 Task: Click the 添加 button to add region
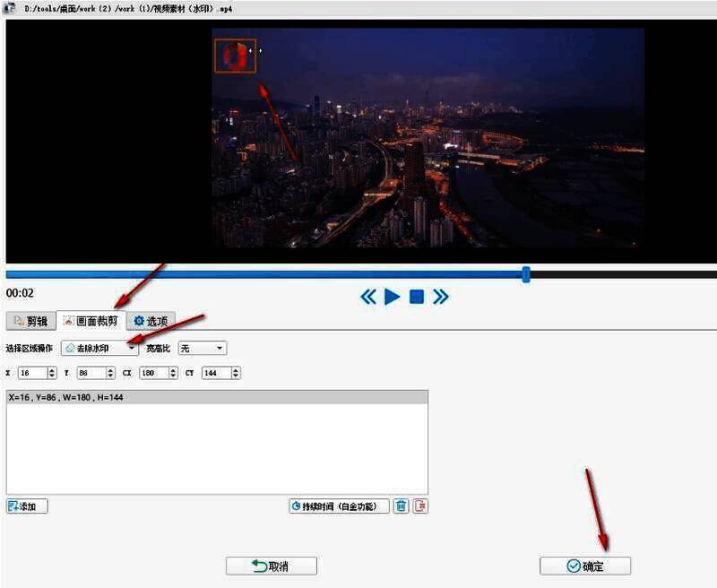pos(27,506)
